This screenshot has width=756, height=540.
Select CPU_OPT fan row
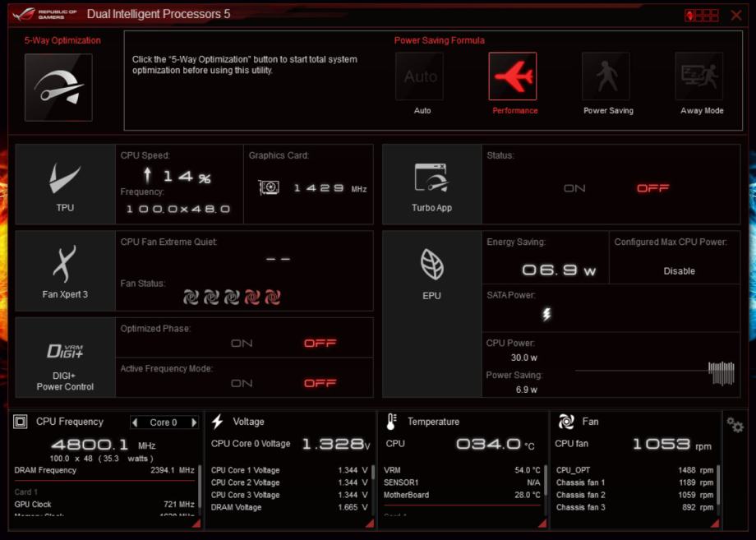click(x=634, y=470)
